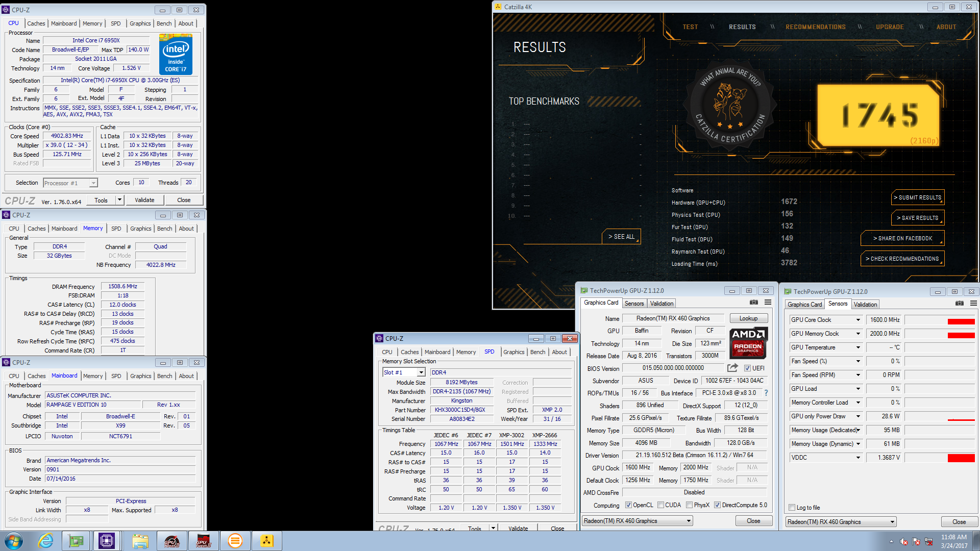Open the RECOMMENDATIONS menu in Catzilla

coord(816,27)
